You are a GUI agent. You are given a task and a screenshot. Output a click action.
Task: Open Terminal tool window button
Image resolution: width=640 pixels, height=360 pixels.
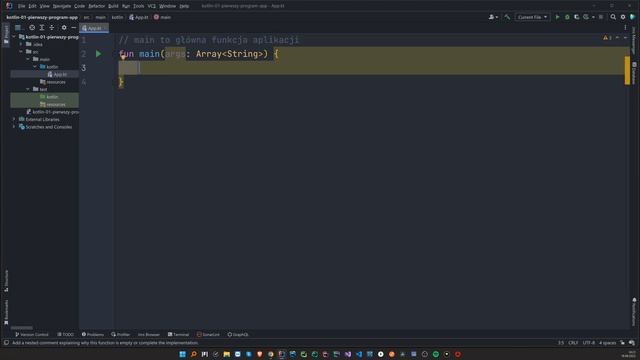(178, 335)
